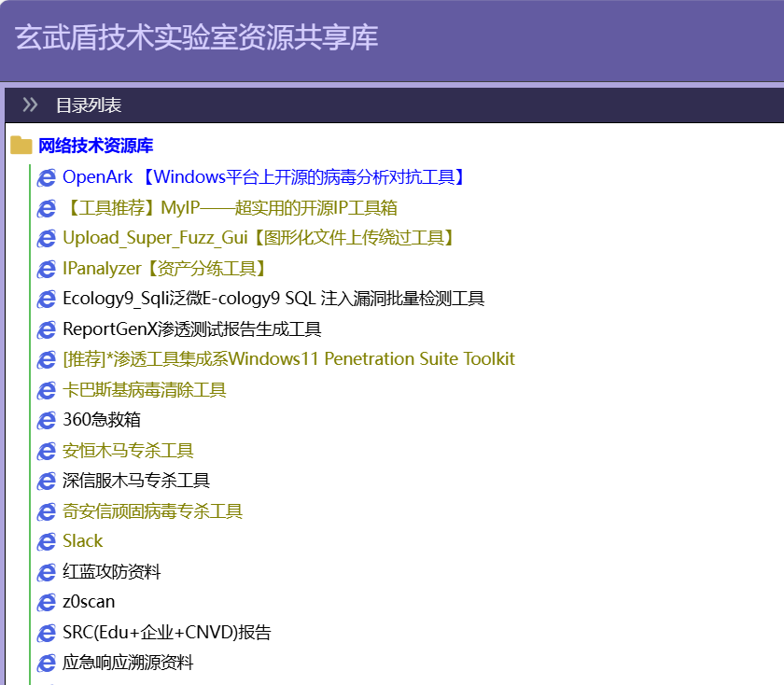This screenshot has height=685, width=784.
Task: Open the Upload_Super_Fuzz_Gui link
Action: point(258,238)
